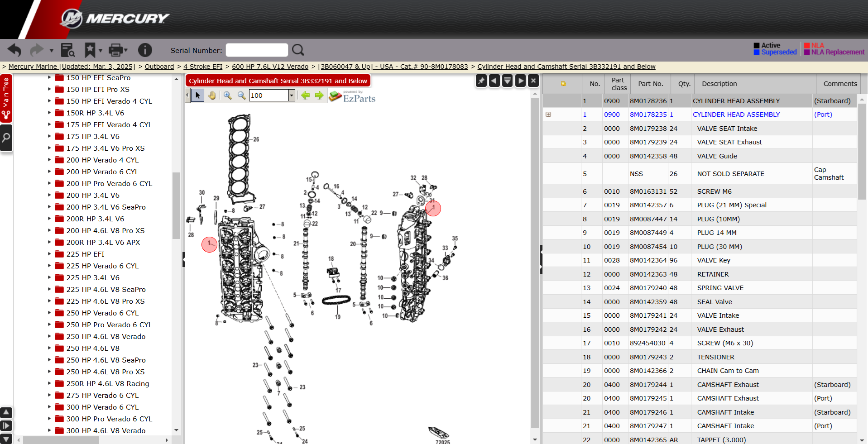
Task: Go to previous diagram with left triangle button
Action: [494, 81]
